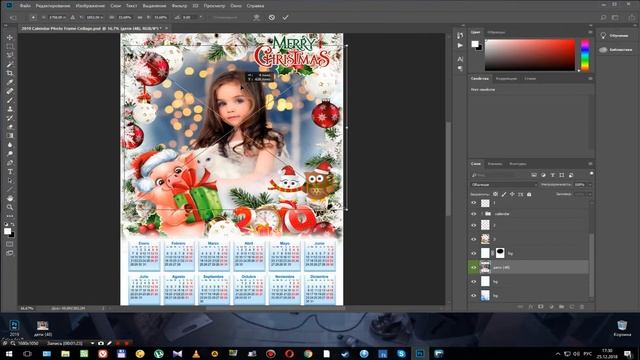
Task: Open the layer blend mode dropdown
Action: point(504,185)
